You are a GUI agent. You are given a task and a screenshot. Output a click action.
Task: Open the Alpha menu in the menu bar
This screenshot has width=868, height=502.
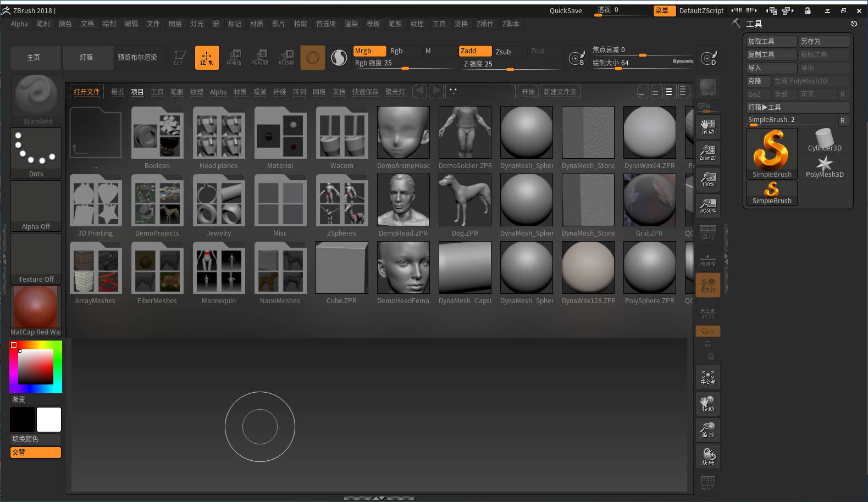[19, 24]
